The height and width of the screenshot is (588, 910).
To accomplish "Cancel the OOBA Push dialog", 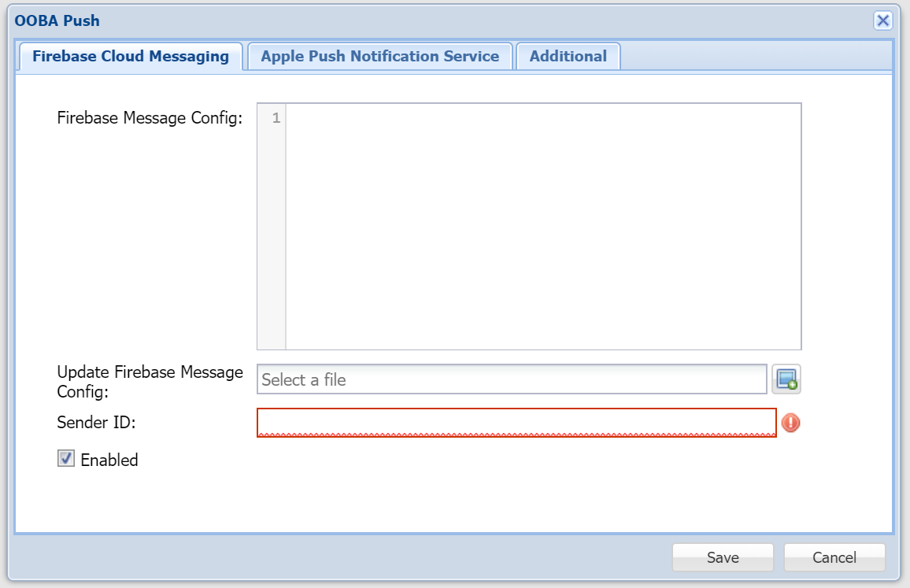I will [834, 557].
